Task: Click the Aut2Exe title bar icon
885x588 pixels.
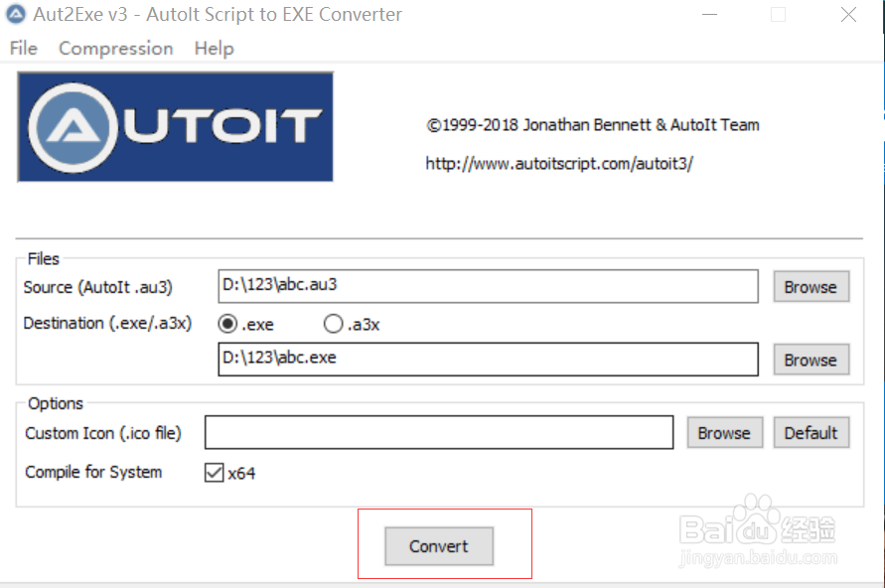Action: tap(16, 14)
